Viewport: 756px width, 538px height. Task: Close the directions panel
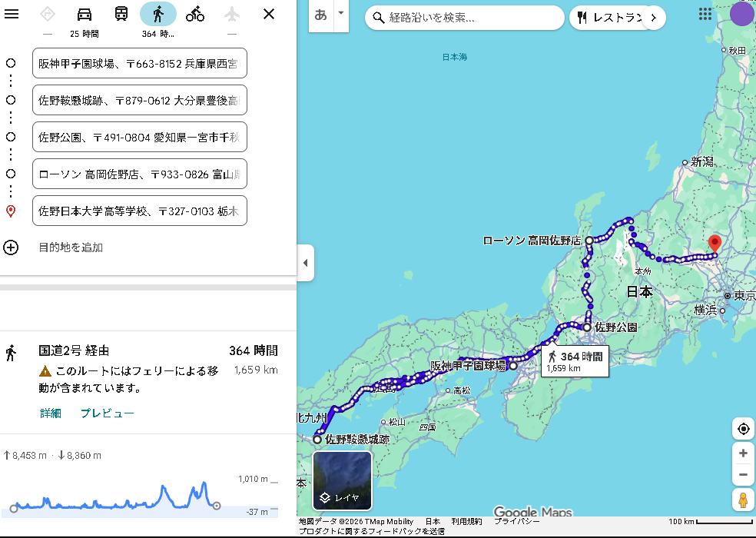(x=269, y=14)
